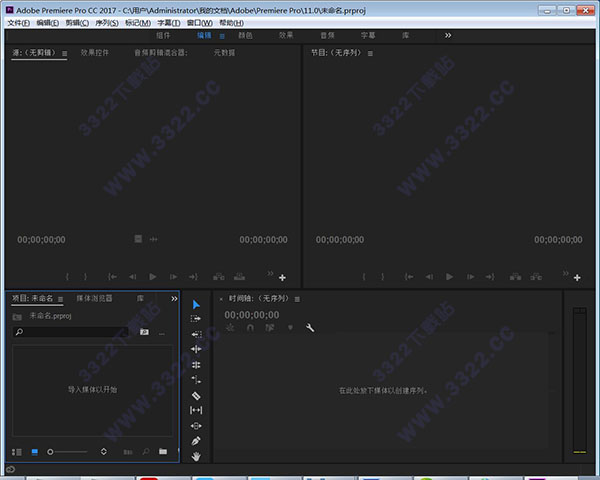
Task: Switch to 颜色 workspace
Action: 245,36
